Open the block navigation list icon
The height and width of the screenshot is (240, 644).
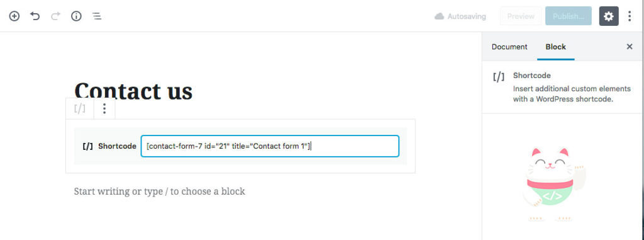point(97,16)
